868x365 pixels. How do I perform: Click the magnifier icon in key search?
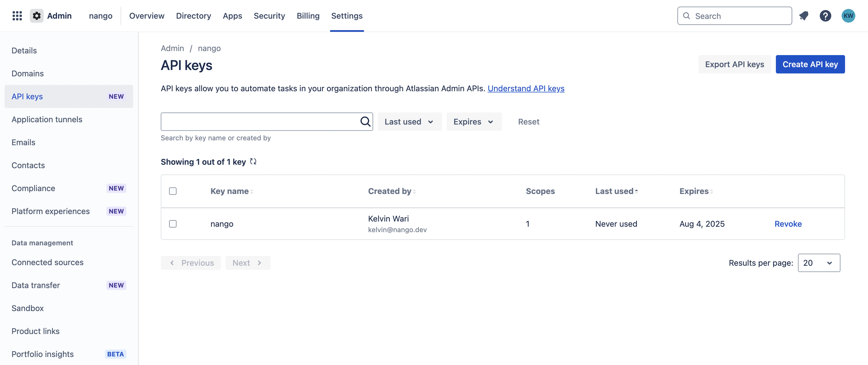tap(365, 122)
